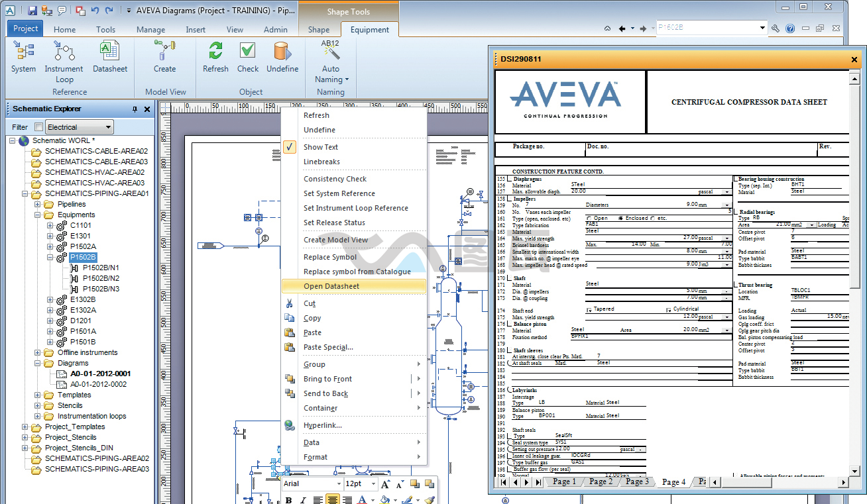Switch to the Home ribbon tab
This screenshot has height=504, width=867.
64,30
